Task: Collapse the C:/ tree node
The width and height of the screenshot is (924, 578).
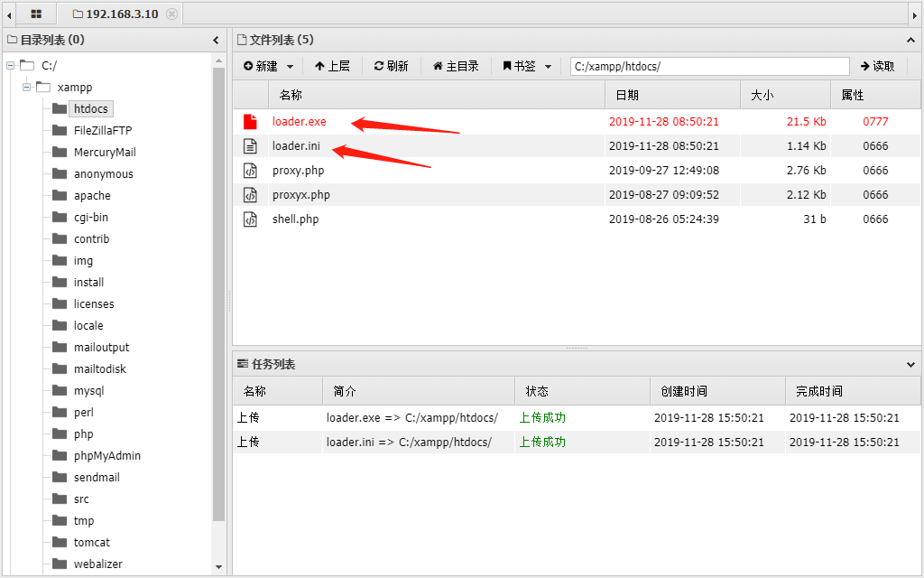Action: pos(11,65)
